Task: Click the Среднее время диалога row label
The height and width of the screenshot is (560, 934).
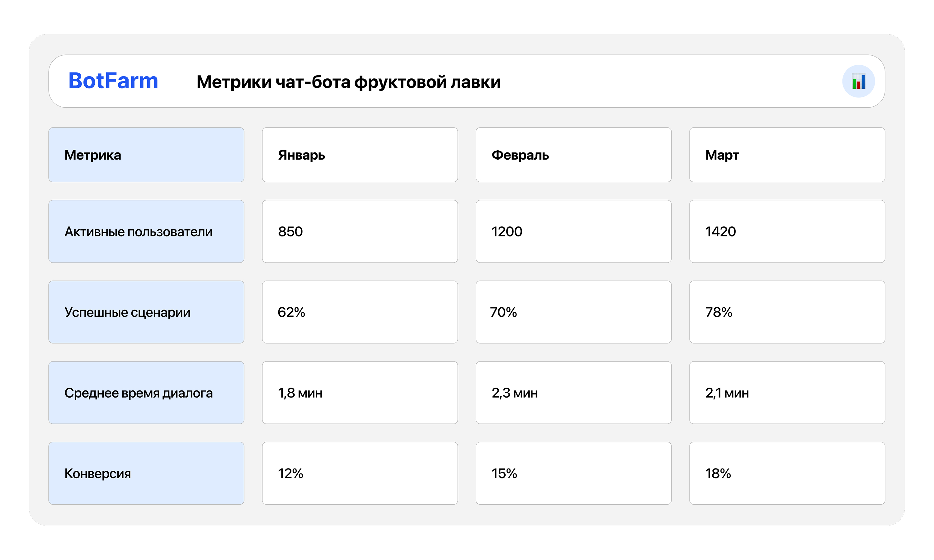Action: (x=146, y=392)
